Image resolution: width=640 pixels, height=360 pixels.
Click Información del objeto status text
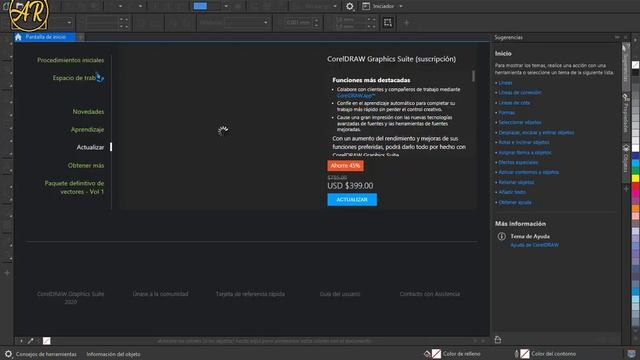coord(113,354)
